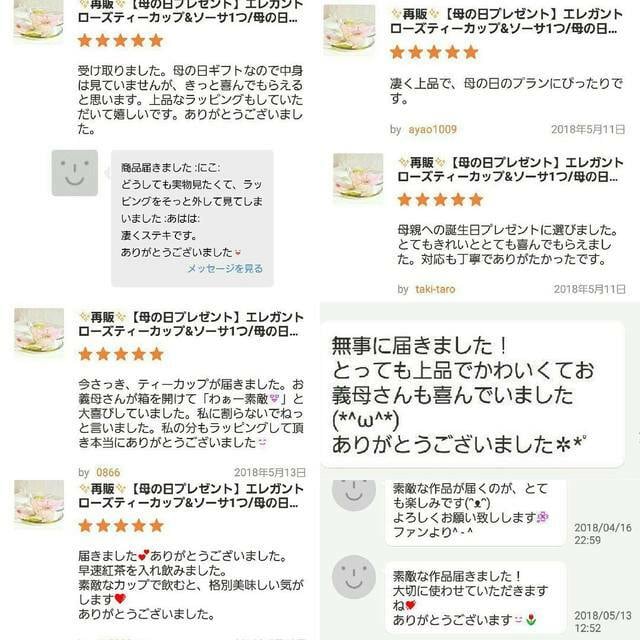The image size is (640, 640).
Task: Select the five-star rating on ayao1009's review
Action: point(434,52)
